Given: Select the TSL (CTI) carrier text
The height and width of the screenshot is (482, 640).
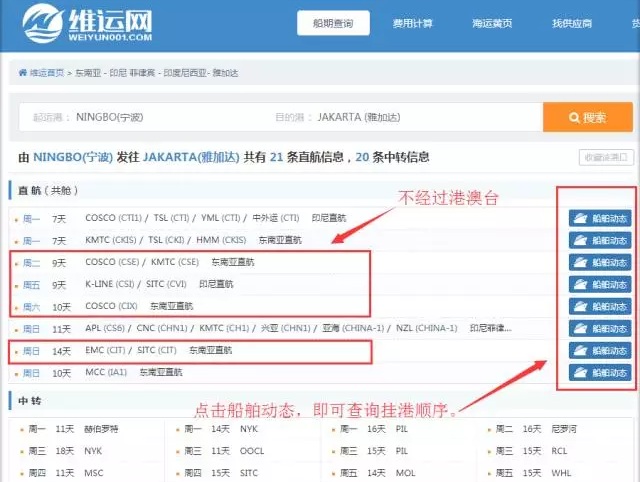Looking at the screenshot, I should [171, 218].
